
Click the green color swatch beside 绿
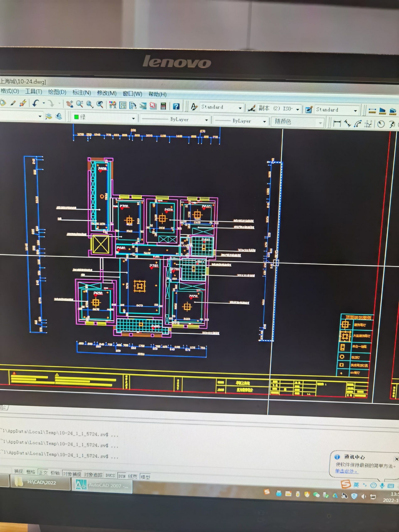coord(76,117)
